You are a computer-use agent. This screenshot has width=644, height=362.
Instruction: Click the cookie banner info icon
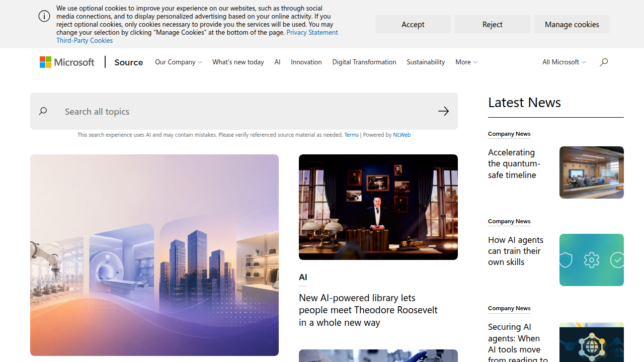coord(44,16)
